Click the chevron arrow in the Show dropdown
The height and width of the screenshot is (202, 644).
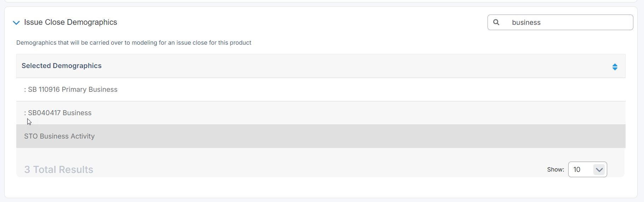[x=599, y=170]
